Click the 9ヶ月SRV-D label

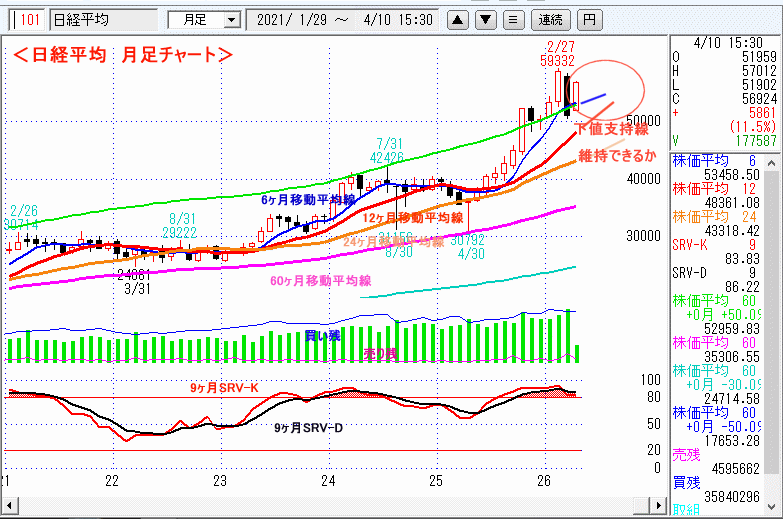point(309,428)
